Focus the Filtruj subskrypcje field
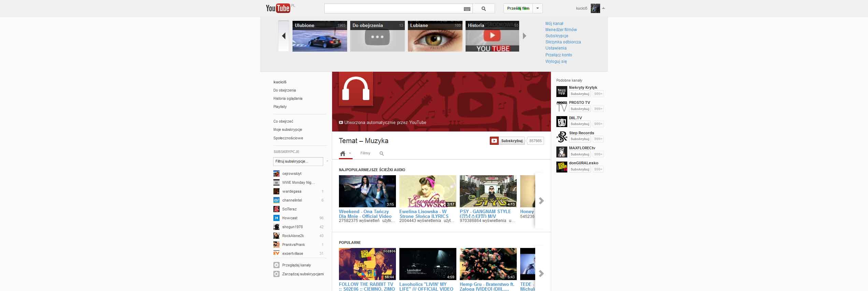 [298, 161]
